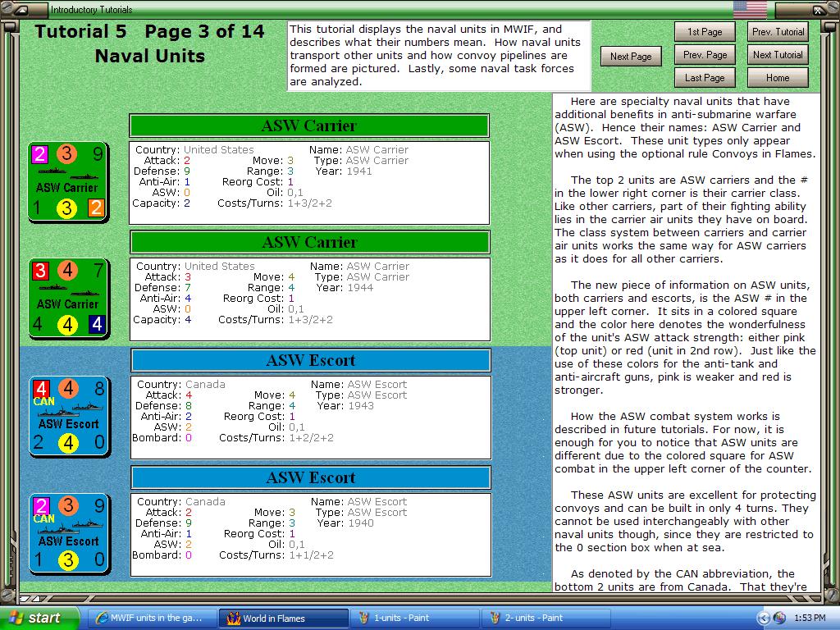Viewport: 840px width, 630px height.
Task: Click "Year: 1943" in the escort panel
Action: [x=345, y=405]
